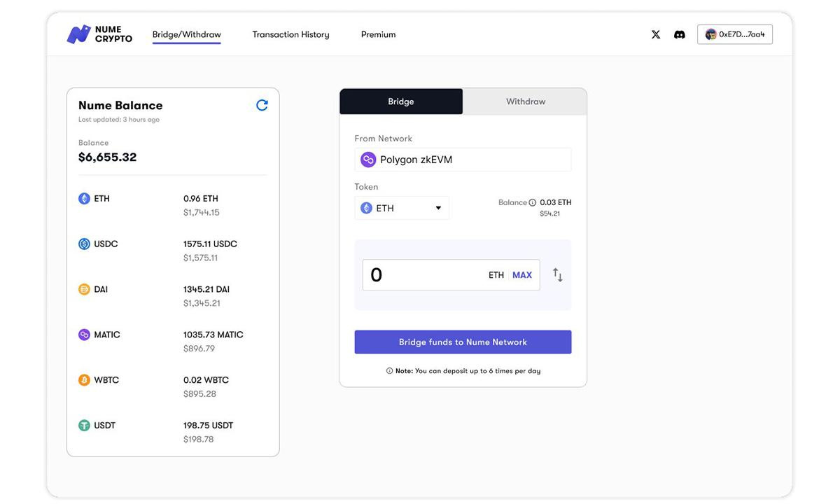Click the 0.02 WBTC amount

(206, 380)
